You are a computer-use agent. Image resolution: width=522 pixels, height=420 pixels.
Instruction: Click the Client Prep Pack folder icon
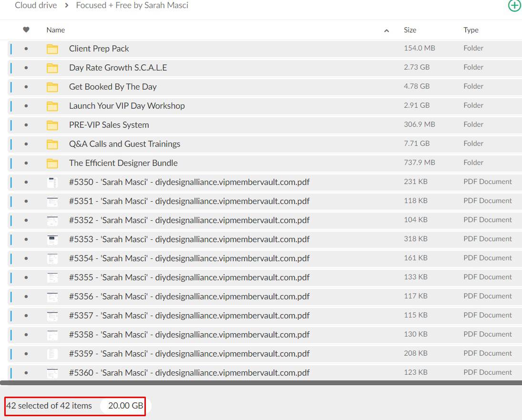click(52, 49)
